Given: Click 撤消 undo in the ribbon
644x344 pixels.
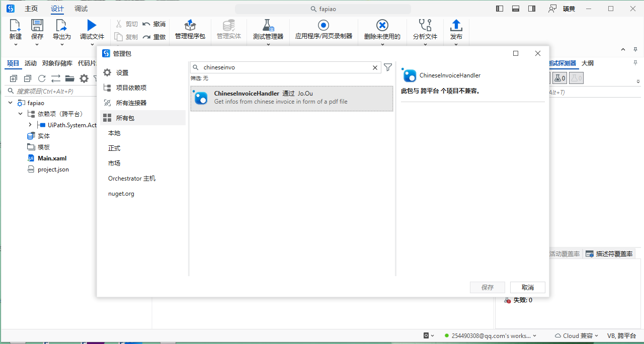Looking at the screenshot, I should (x=154, y=24).
